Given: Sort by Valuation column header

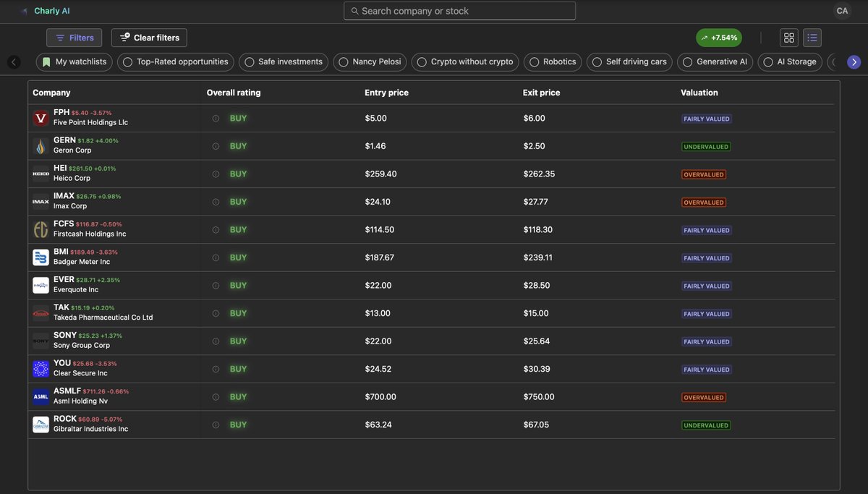Looking at the screenshot, I should (699, 93).
